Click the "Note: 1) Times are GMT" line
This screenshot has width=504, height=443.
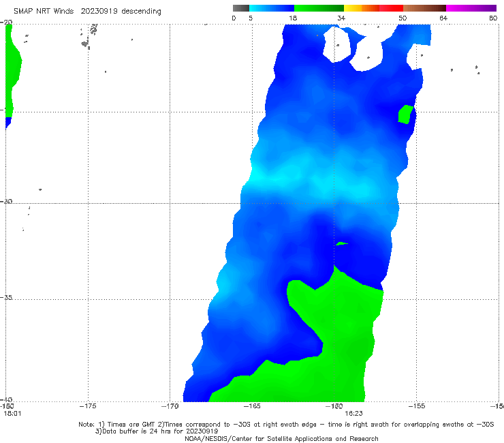pos(286,425)
